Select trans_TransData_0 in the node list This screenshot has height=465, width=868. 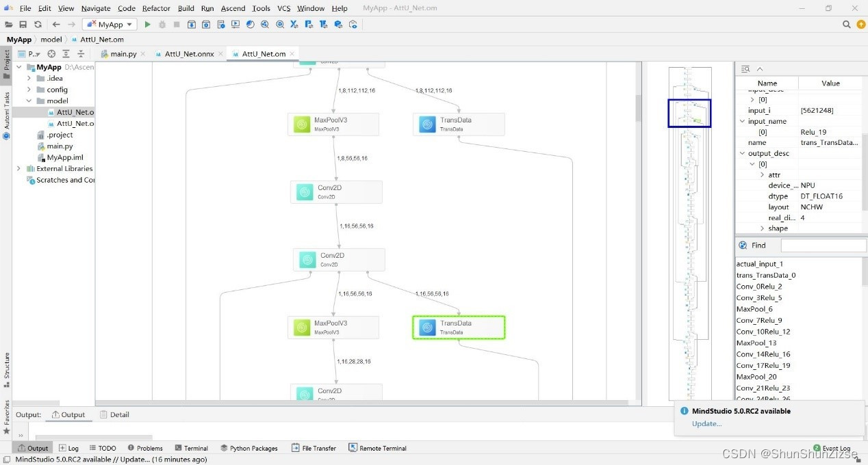coord(766,276)
